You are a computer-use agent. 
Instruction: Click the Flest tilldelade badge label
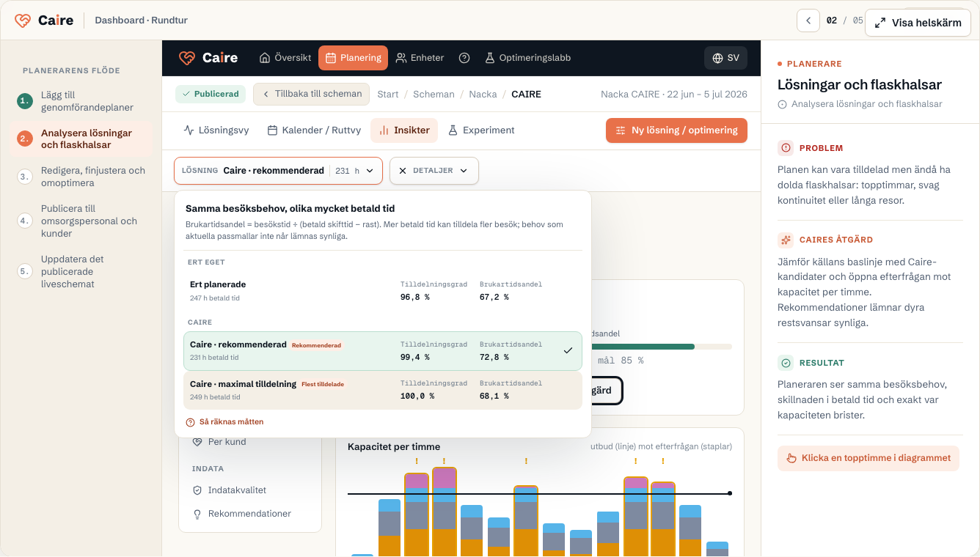tap(323, 384)
